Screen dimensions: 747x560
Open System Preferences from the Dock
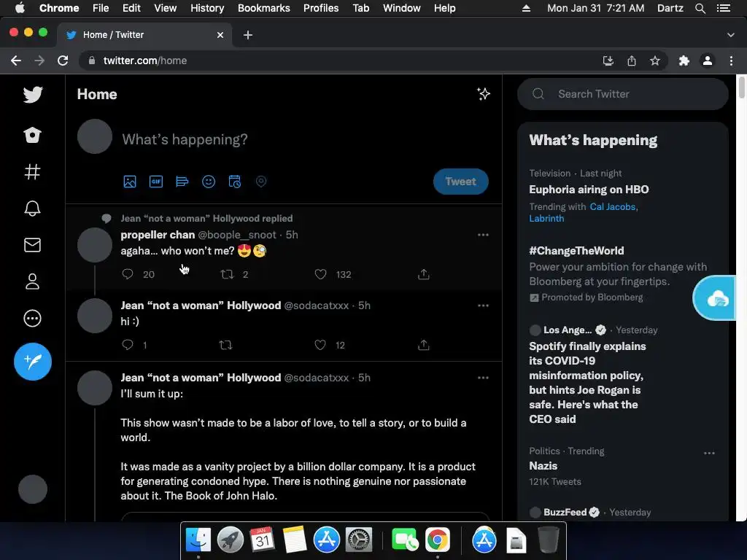(x=358, y=540)
